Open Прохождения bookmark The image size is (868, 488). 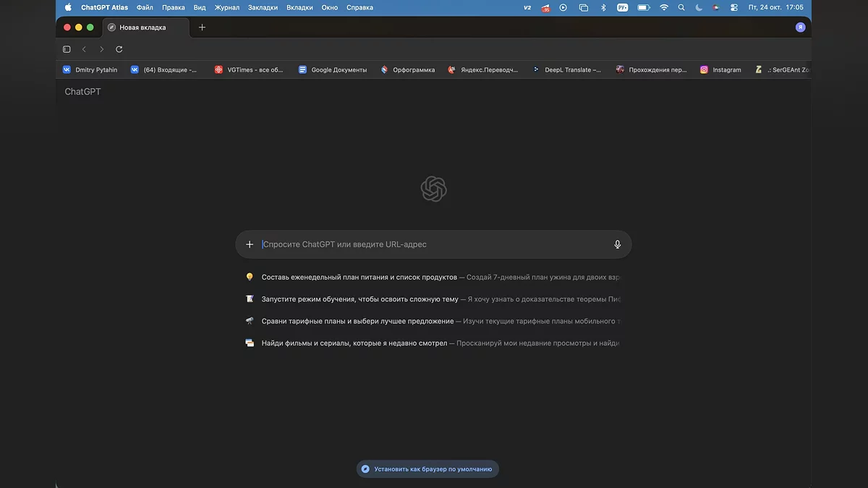pyautogui.click(x=651, y=70)
